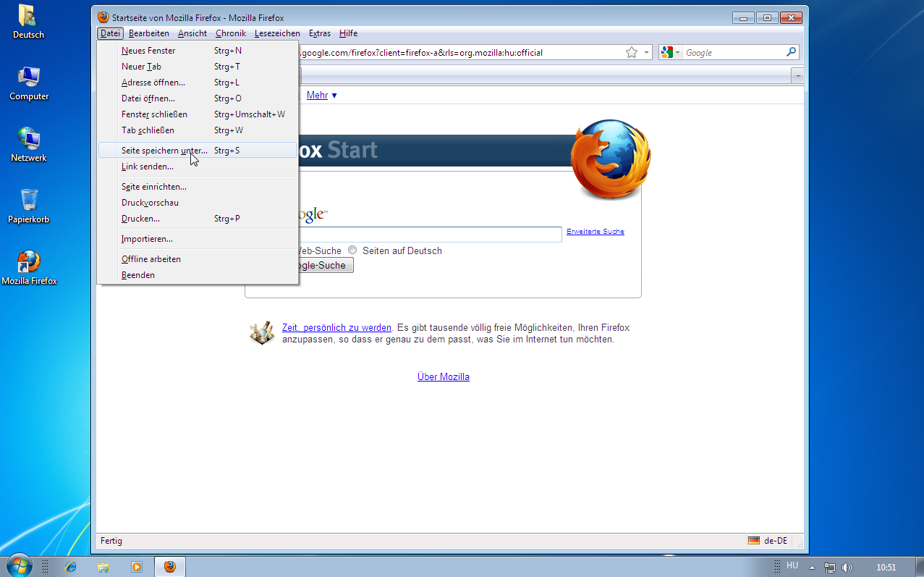Click the customization icon beside Zeit link
Image resolution: width=924 pixels, height=577 pixels.
point(262,332)
